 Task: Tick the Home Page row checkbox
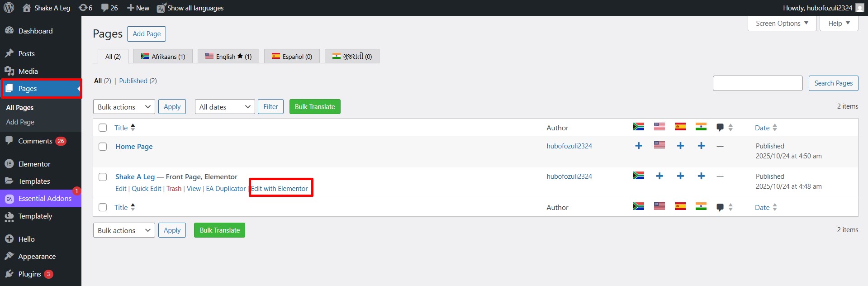(103, 147)
